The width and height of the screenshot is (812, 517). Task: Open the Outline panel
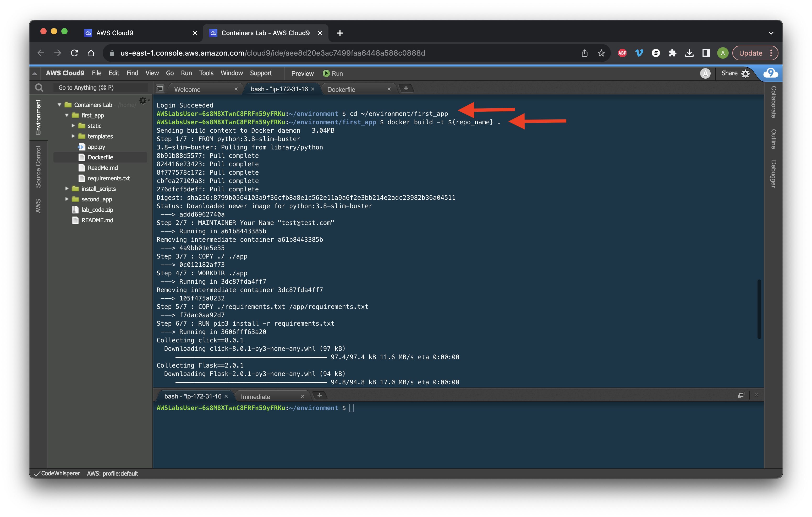[773, 139]
